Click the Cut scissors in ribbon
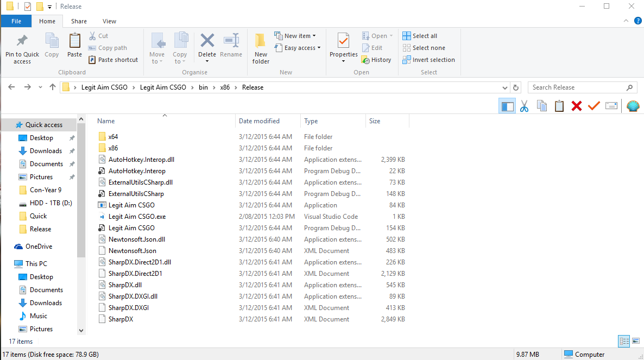 click(x=92, y=36)
